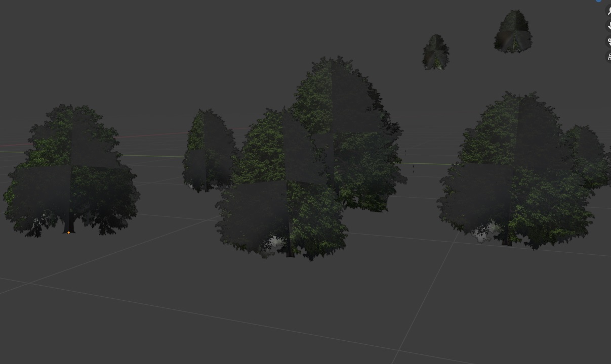Click the Zoom magnifier viewport icon

click(608, 12)
